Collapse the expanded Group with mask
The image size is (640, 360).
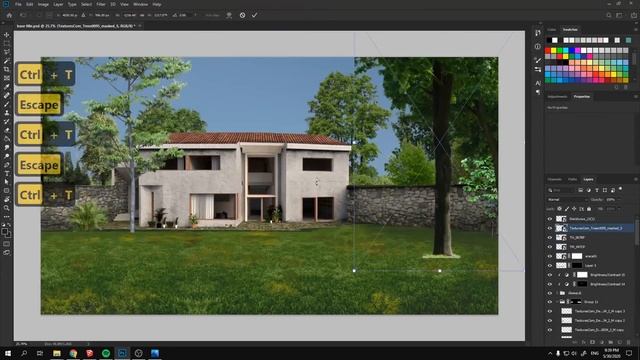pos(557,302)
